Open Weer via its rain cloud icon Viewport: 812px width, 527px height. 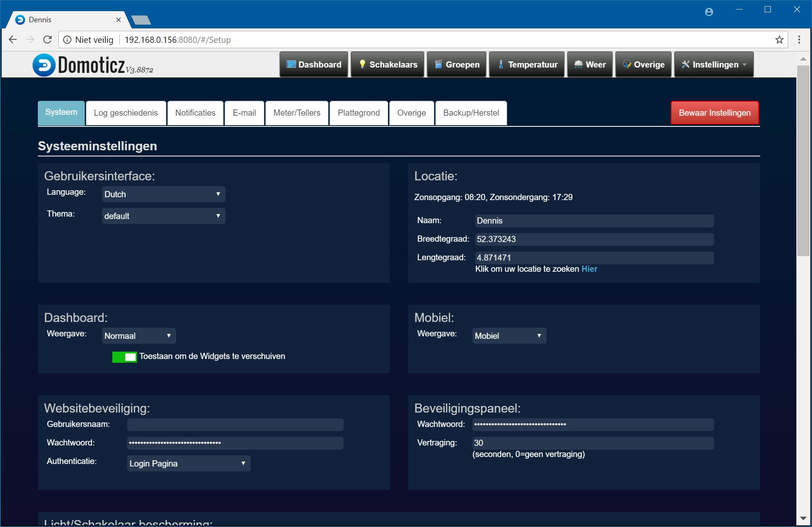tap(578, 64)
